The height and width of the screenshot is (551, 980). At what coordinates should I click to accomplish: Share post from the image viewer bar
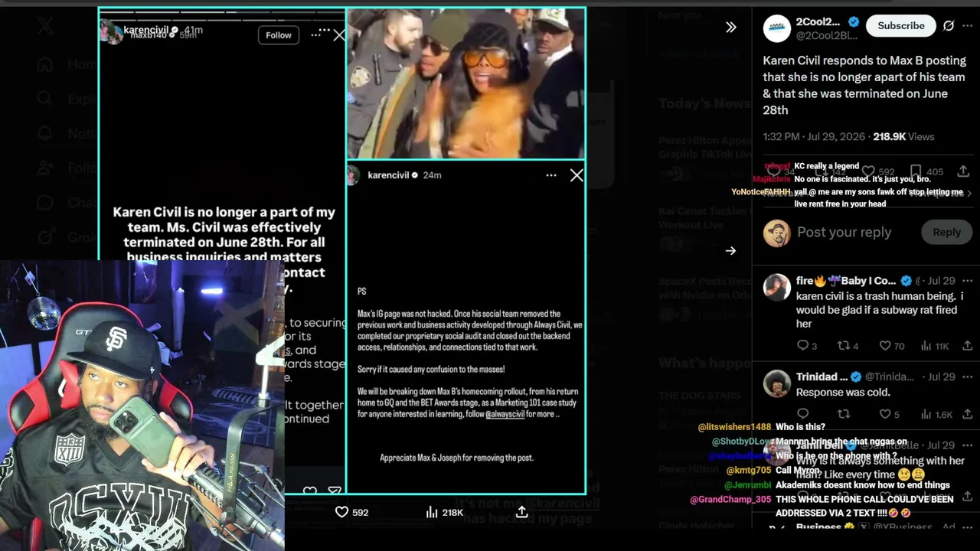tap(521, 512)
